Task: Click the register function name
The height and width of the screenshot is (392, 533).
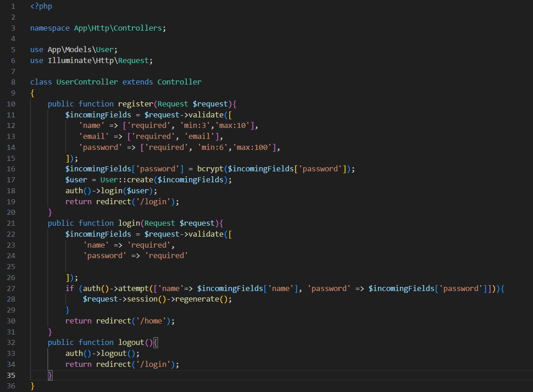Action: pyautogui.click(x=135, y=104)
